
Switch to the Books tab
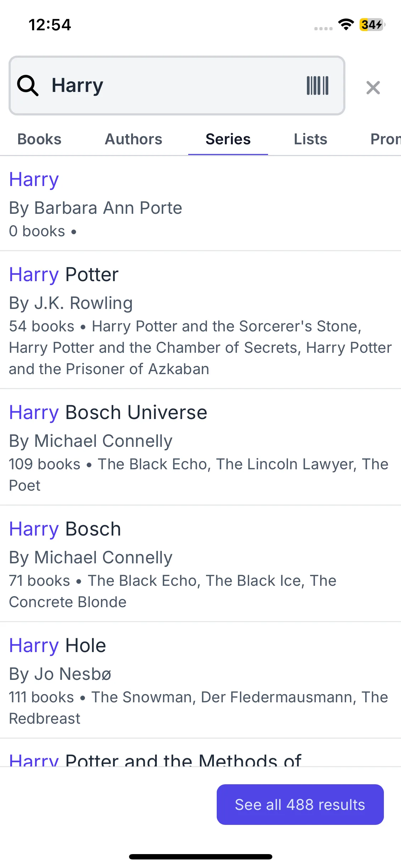click(x=40, y=139)
